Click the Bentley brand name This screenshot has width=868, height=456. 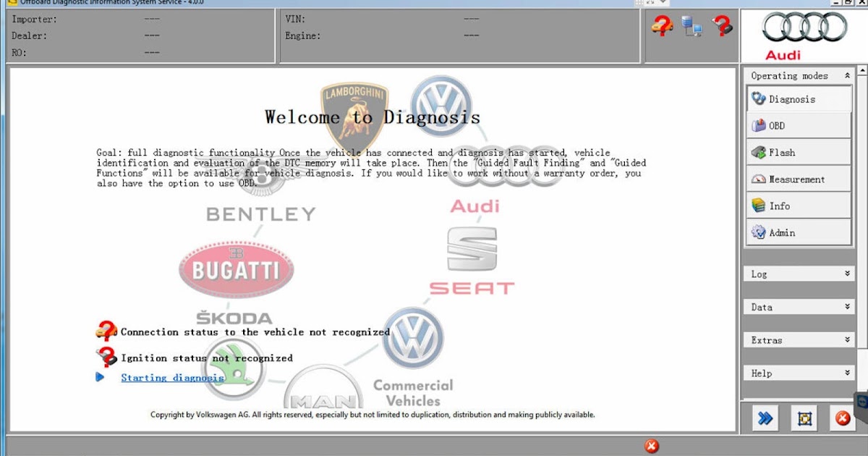[x=260, y=214]
